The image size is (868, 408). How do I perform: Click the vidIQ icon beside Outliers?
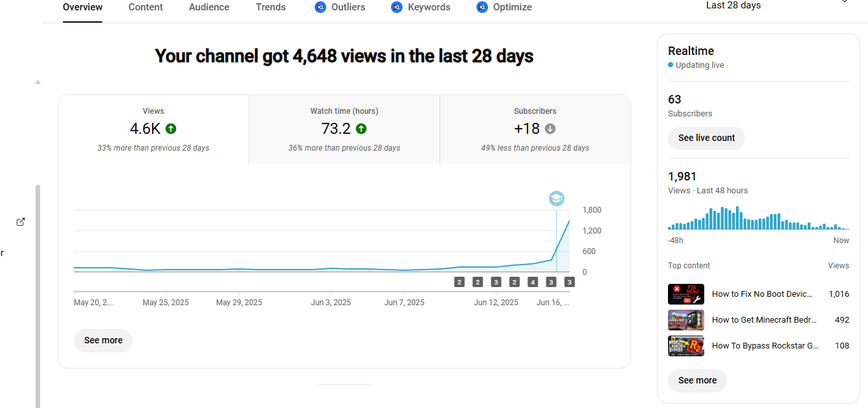coord(320,7)
